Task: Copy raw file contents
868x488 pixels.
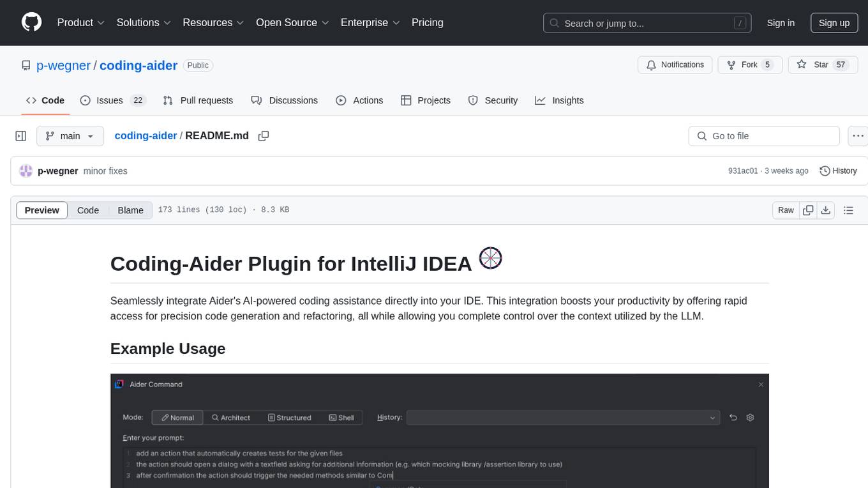Action: (x=808, y=210)
